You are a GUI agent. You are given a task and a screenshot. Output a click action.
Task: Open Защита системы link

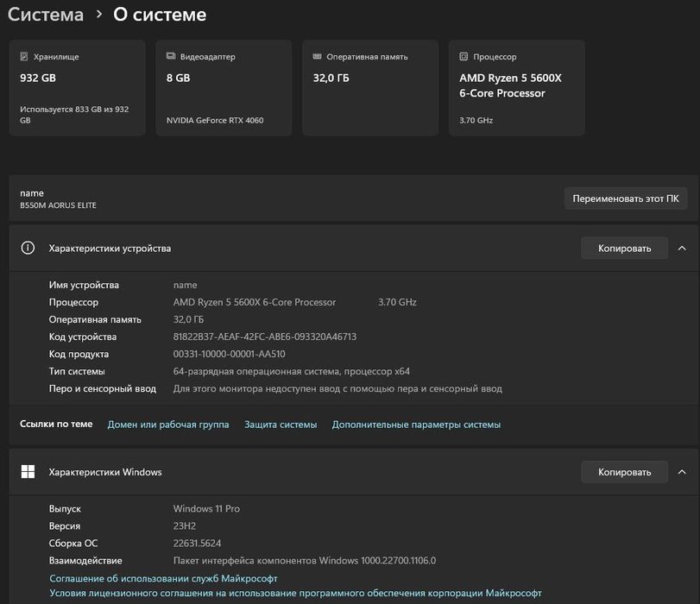(281, 425)
